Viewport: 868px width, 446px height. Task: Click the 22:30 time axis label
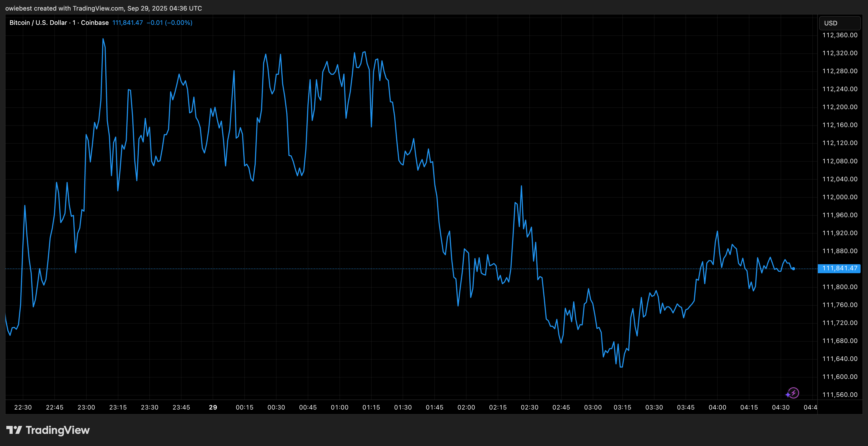click(x=23, y=407)
